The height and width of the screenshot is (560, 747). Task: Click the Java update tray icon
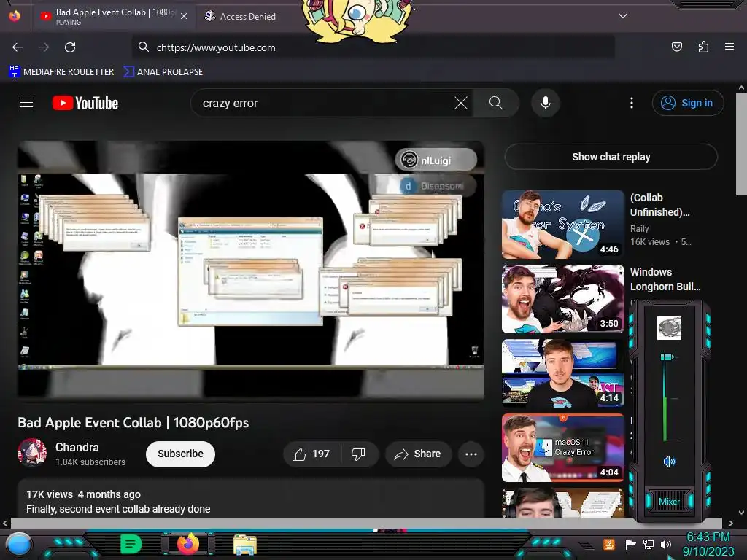coord(609,544)
